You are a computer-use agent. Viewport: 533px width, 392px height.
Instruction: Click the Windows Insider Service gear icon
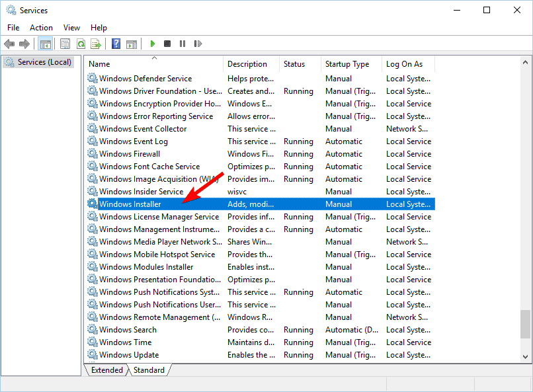[92, 191]
